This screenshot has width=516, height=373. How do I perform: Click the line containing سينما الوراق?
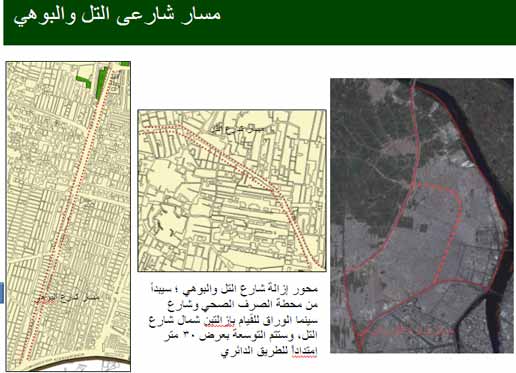click(x=234, y=320)
